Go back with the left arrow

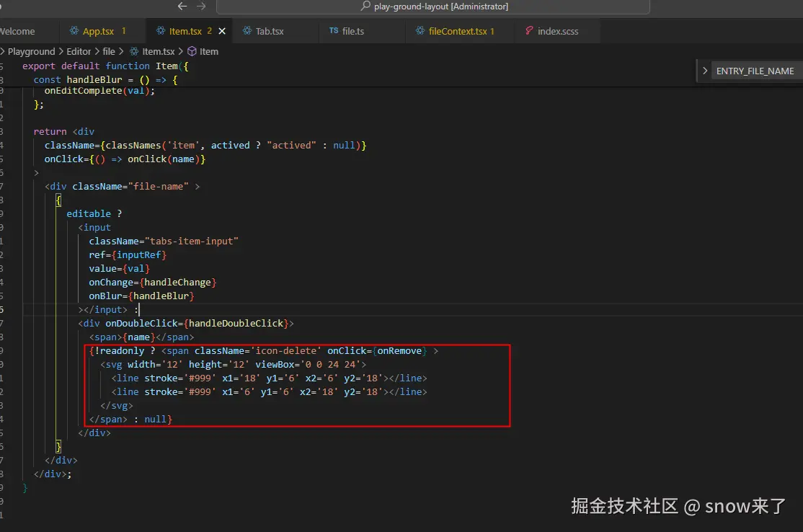182,6
